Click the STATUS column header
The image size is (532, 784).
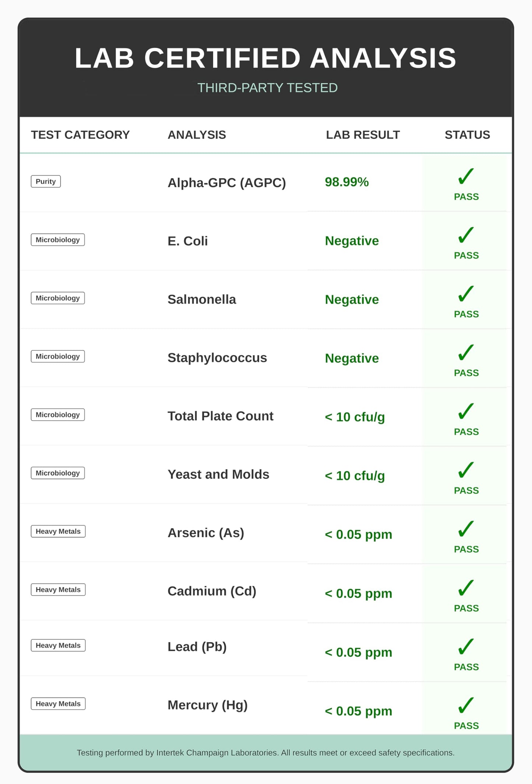tap(467, 135)
